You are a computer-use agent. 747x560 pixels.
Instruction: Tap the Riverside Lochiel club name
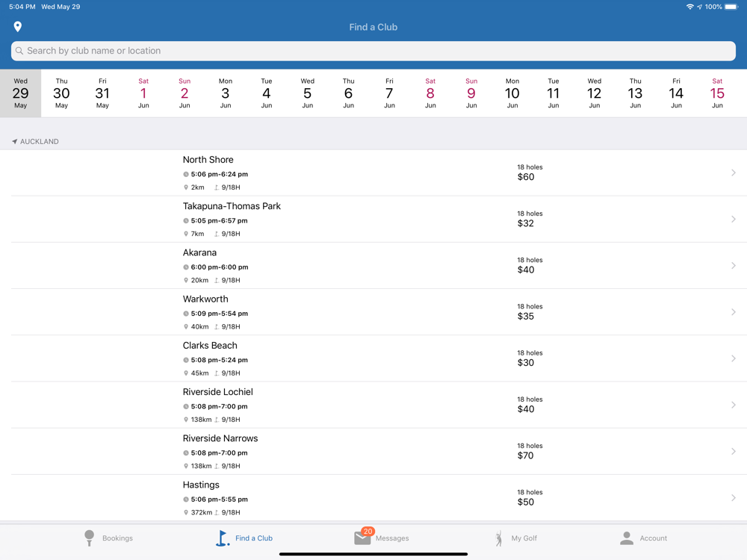click(217, 392)
